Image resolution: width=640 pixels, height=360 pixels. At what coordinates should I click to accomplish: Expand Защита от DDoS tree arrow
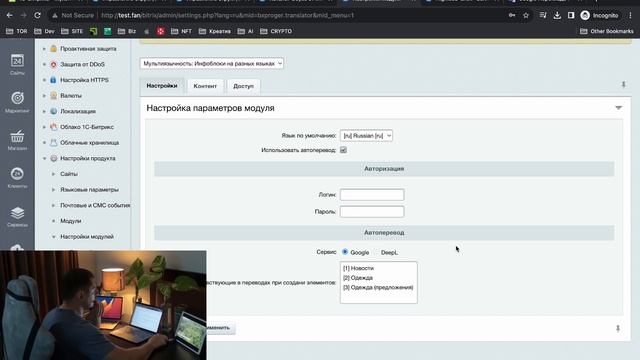[44, 64]
